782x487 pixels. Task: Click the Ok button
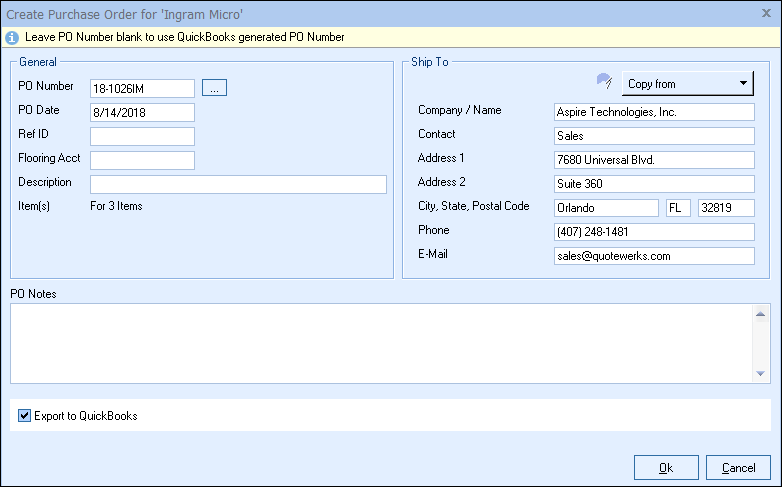tap(666, 468)
